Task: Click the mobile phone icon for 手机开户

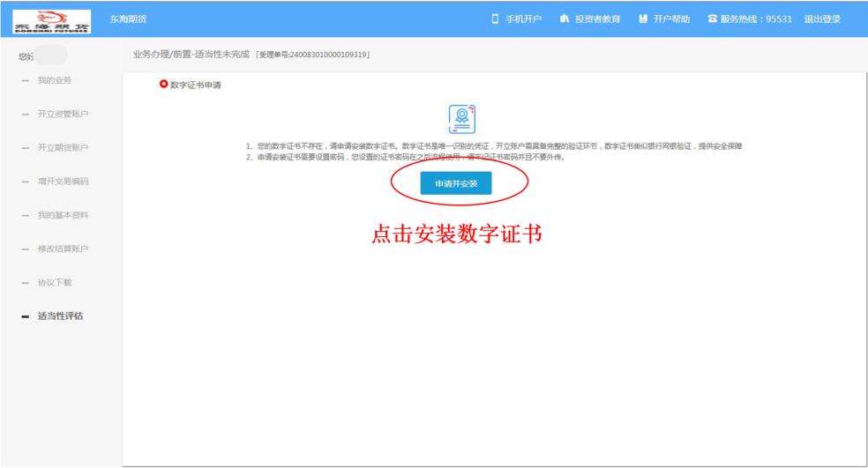Action: (496, 19)
